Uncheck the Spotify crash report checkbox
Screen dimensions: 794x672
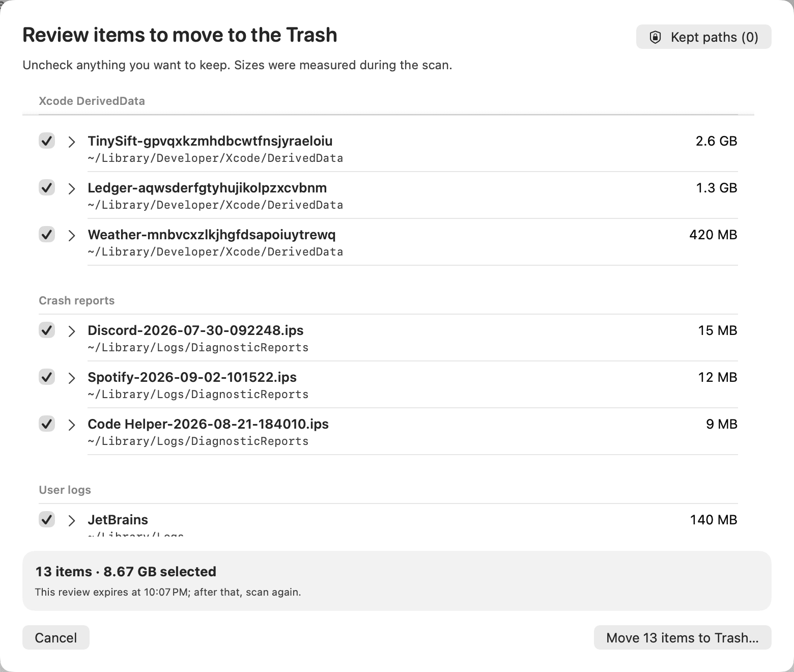pos(47,377)
